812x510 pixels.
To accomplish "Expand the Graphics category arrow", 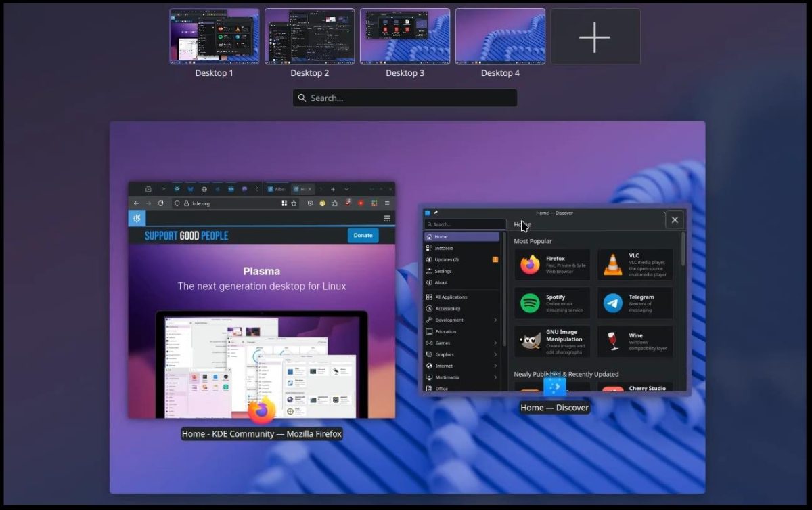I will click(x=495, y=354).
